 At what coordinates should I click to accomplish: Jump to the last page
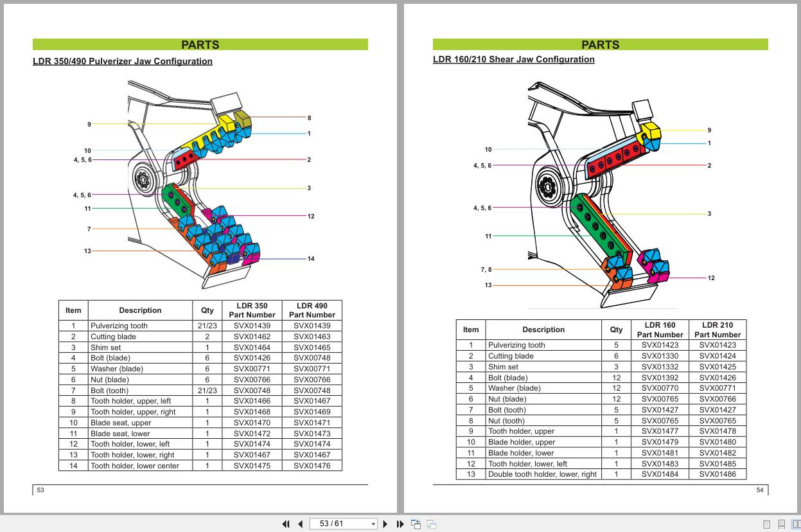[x=399, y=524]
